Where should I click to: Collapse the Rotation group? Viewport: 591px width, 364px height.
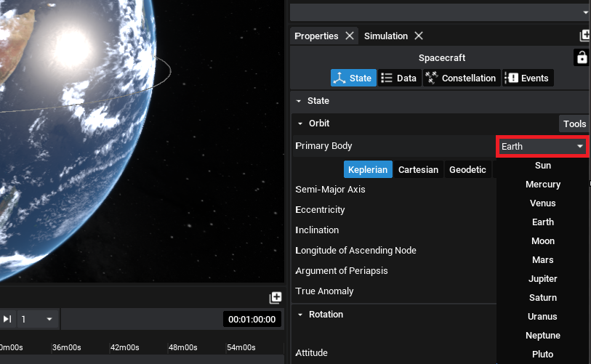click(300, 315)
